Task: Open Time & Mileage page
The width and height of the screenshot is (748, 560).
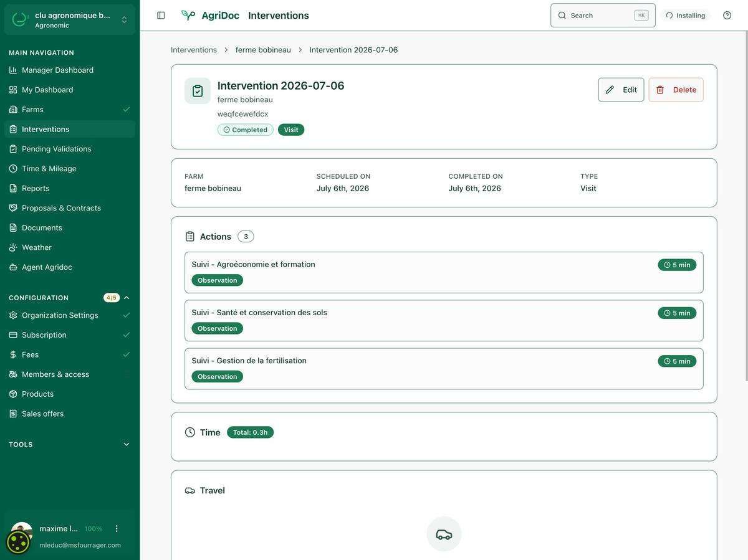Action: coord(70,169)
